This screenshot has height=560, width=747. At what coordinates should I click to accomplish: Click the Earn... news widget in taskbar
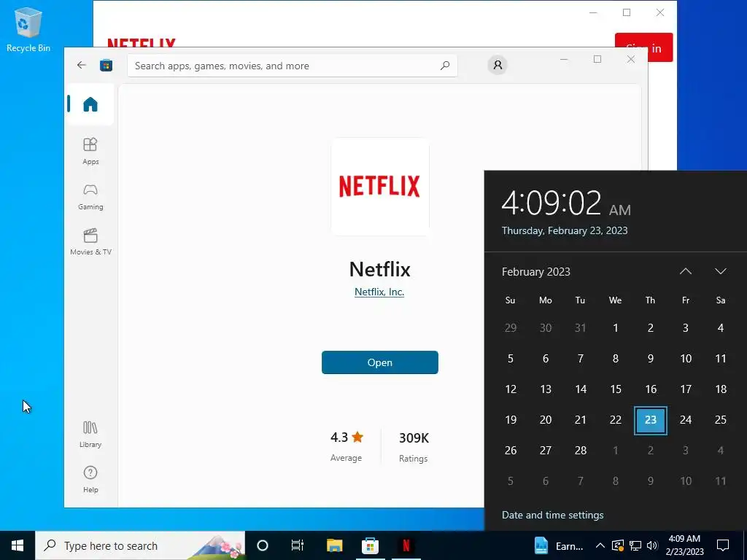pyautogui.click(x=559, y=545)
